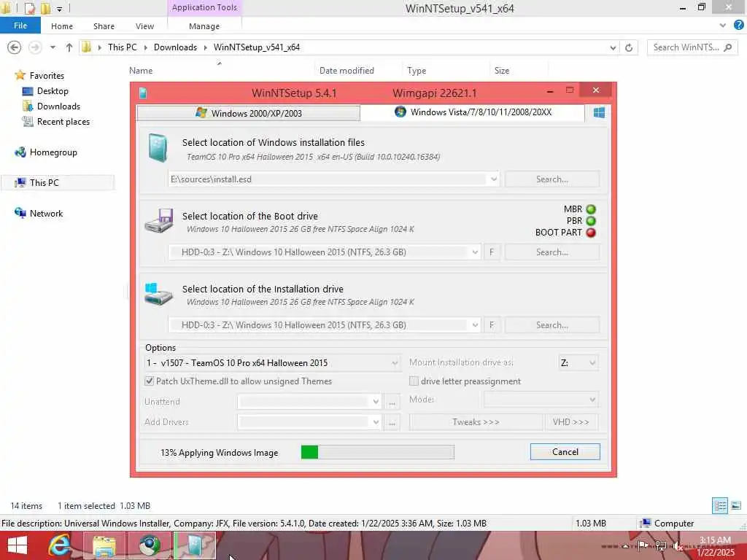Toggle drive letter preassignment checkbox
Screen dimensions: 747x560
click(x=414, y=381)
